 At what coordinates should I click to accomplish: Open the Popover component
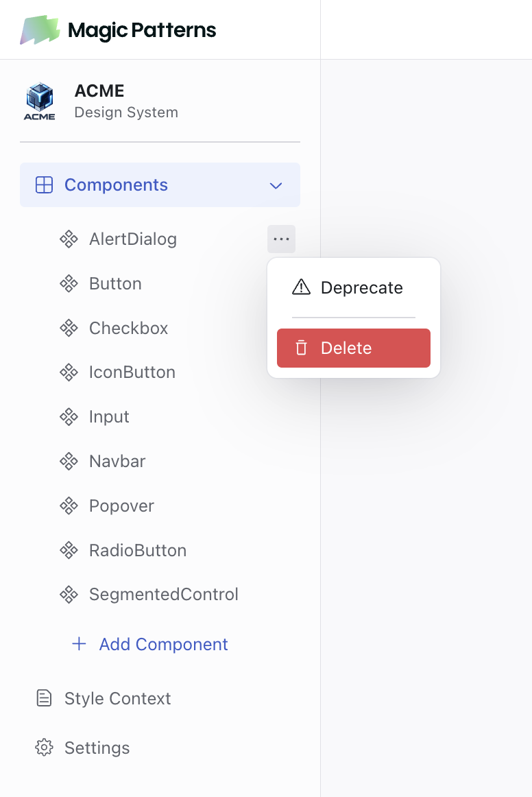[121, 505]
